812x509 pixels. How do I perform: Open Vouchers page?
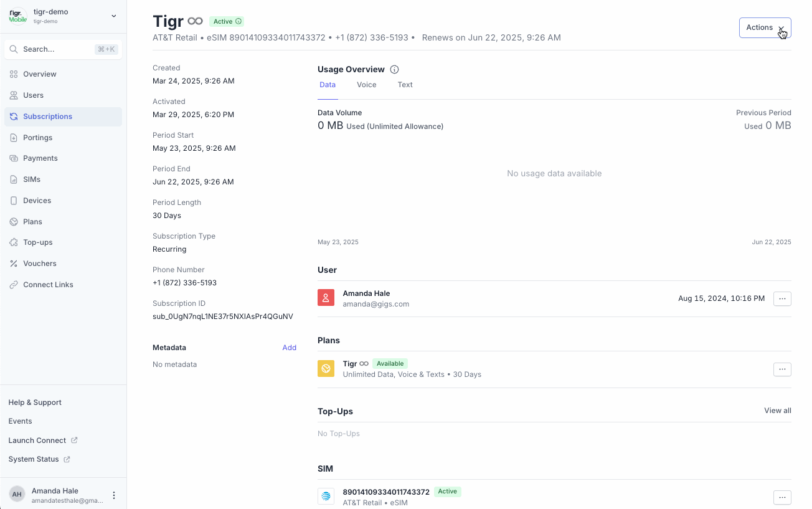click(63, 264)
